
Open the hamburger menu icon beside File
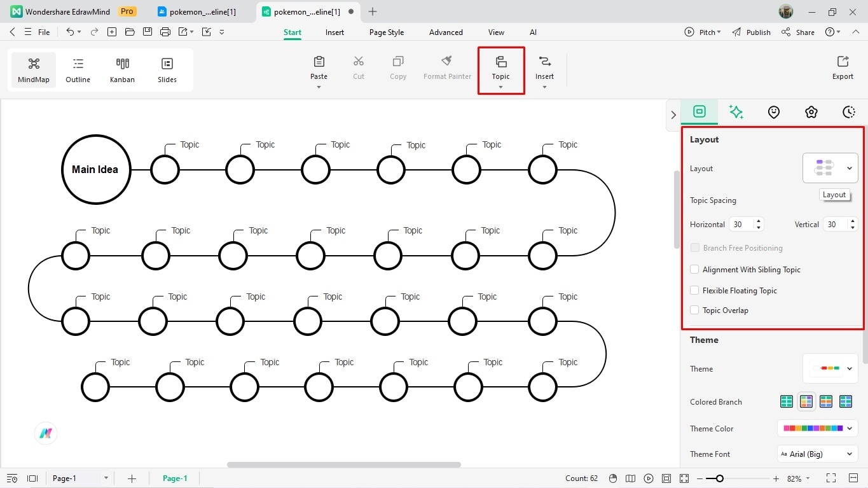click(x=28, y=32)
